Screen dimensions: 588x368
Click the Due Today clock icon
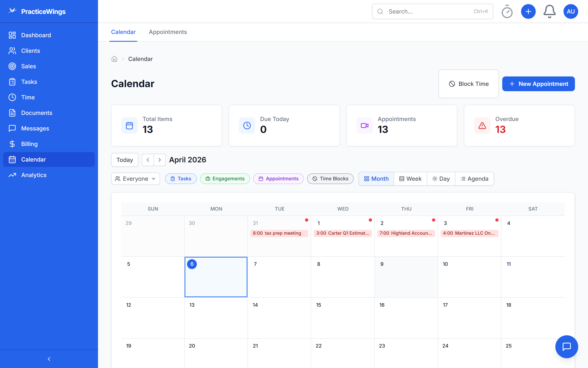[247, 126]
